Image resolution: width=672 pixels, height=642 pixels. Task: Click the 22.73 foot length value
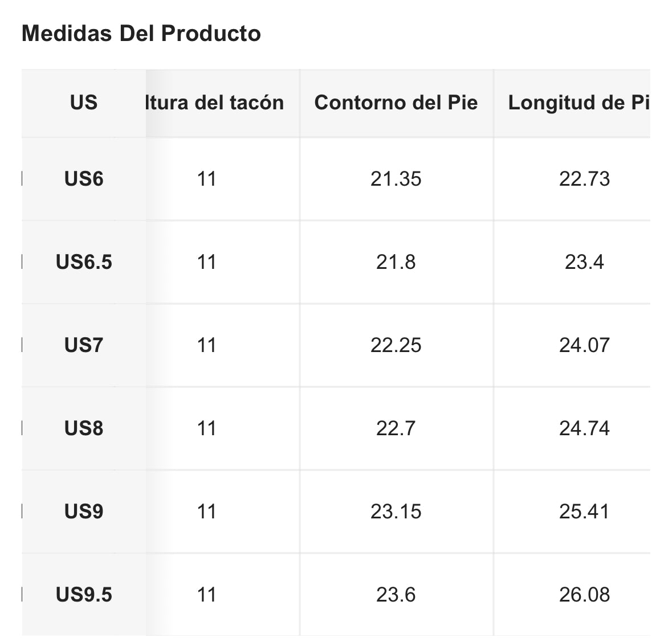(x=584, y=179)
